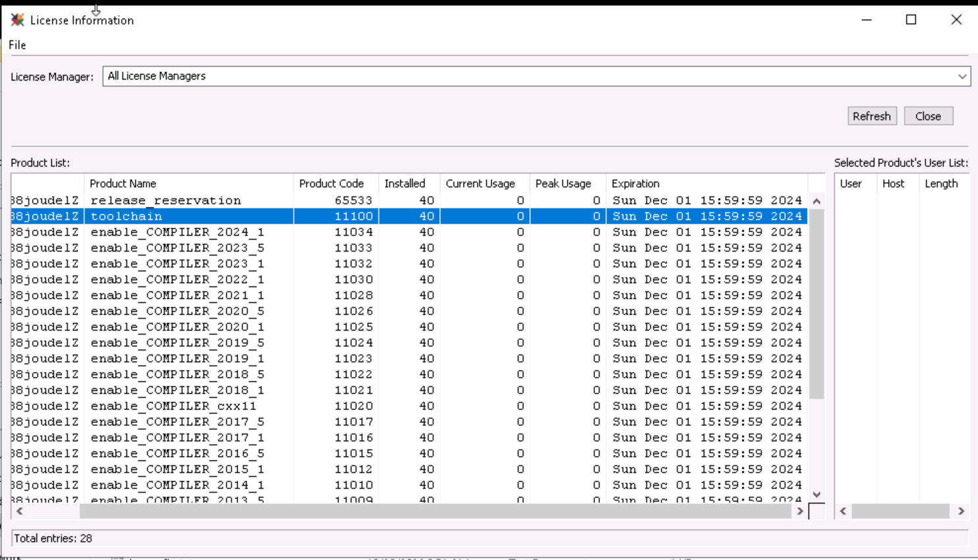Click the Refresh button
This screenshot has width=978, height=560.
pos(872,116)
